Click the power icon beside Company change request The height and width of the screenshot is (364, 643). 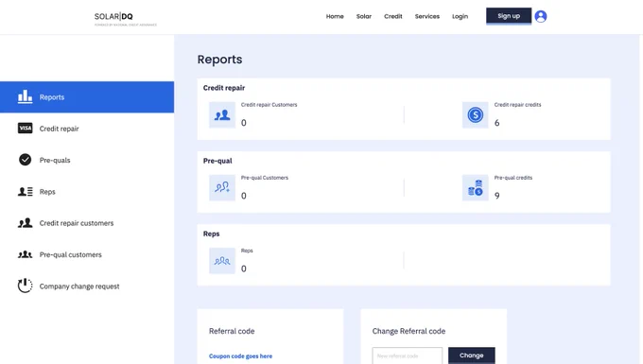25,286
